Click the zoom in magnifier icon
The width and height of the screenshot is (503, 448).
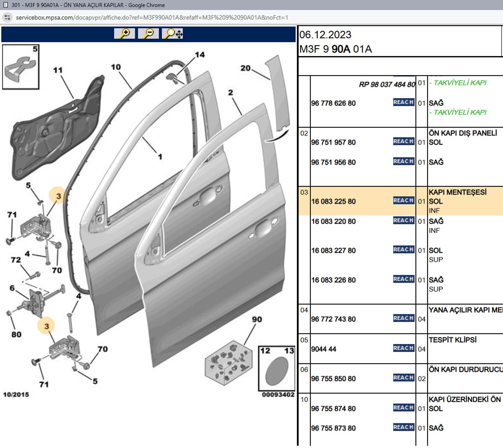(x=124, y=34)
